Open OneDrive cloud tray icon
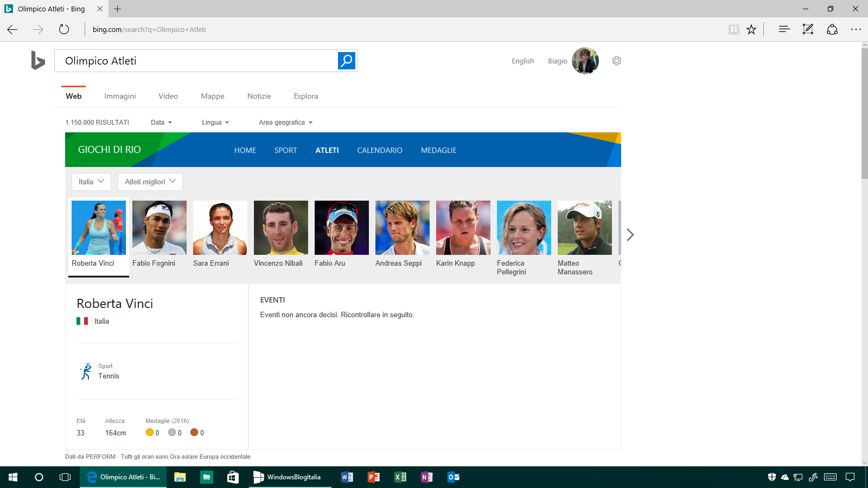Image resolution: width=868 pixels, height=488 pixels. (x=785, y=477)
